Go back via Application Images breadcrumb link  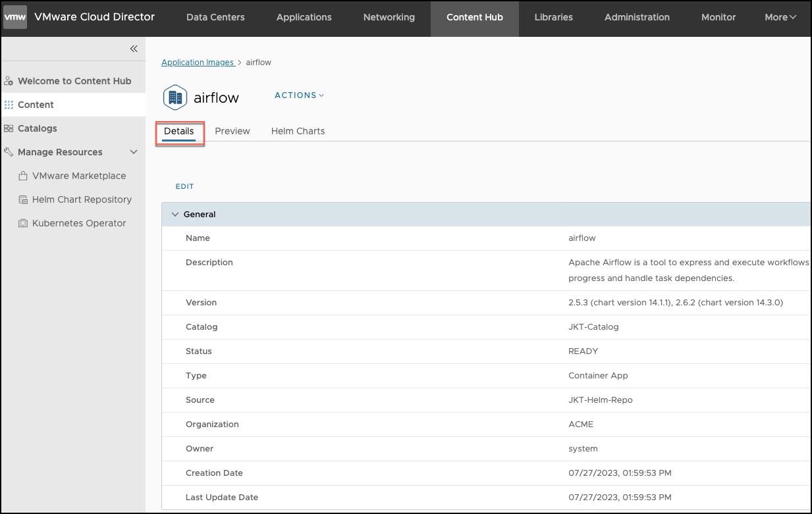click(x=198, y=63)
